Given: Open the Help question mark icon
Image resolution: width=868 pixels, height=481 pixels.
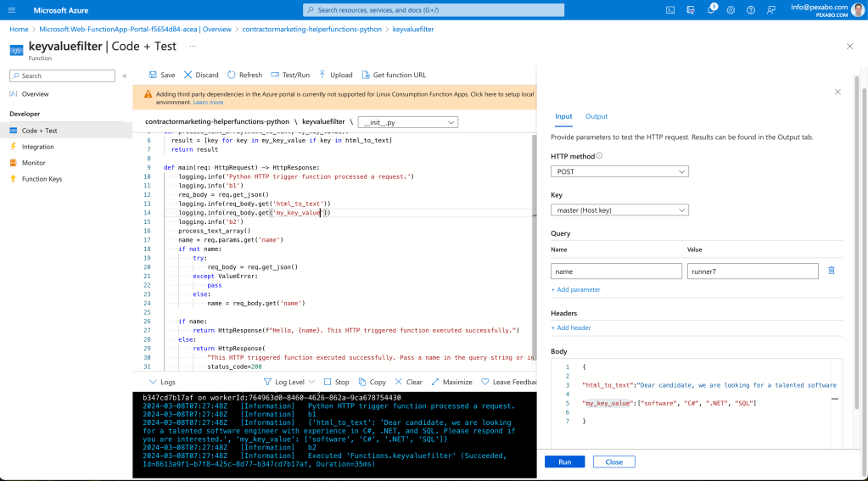Looking at the screenshot, I should pos(751,10).
